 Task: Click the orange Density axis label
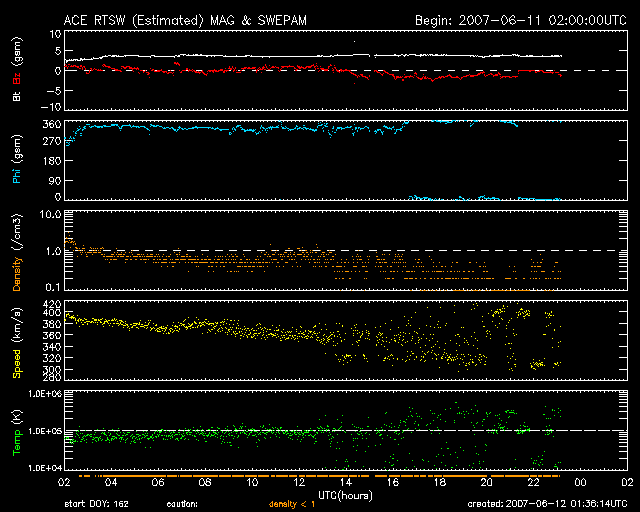16,265
